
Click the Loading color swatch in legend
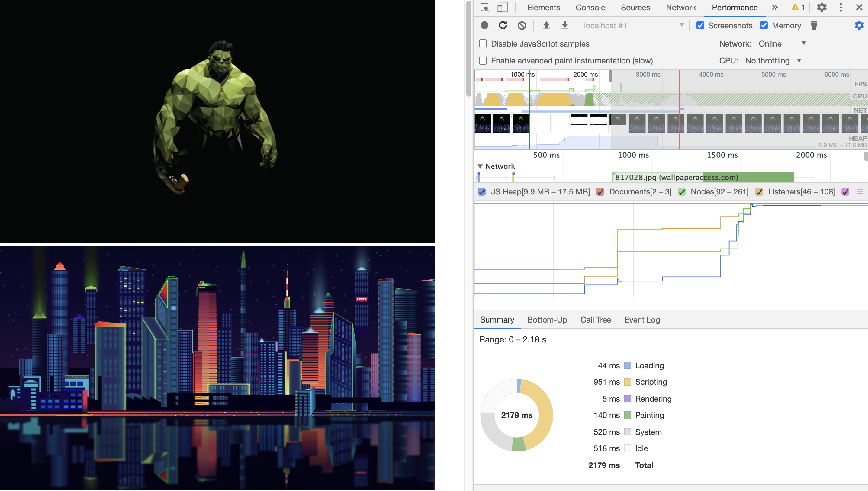pyautogui.click(x=627, y=366)
